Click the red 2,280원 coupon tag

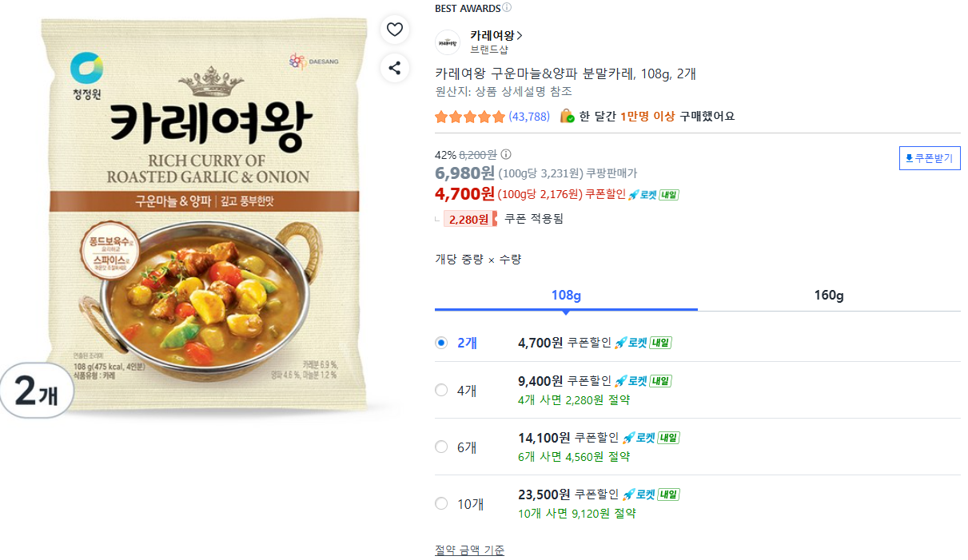tap(469, 219)
